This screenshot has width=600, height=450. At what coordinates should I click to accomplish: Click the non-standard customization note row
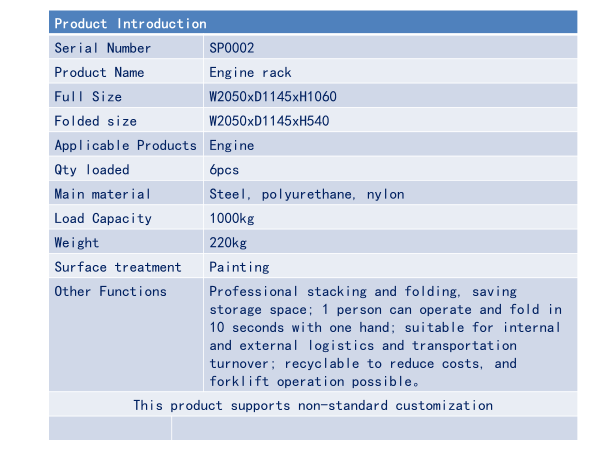click(313, 405)
